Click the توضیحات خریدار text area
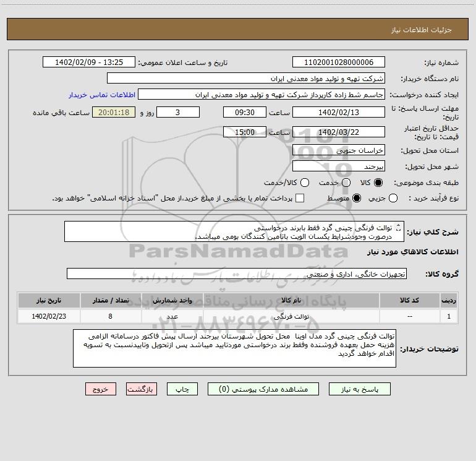476x461 pixels. pos(234,348)
